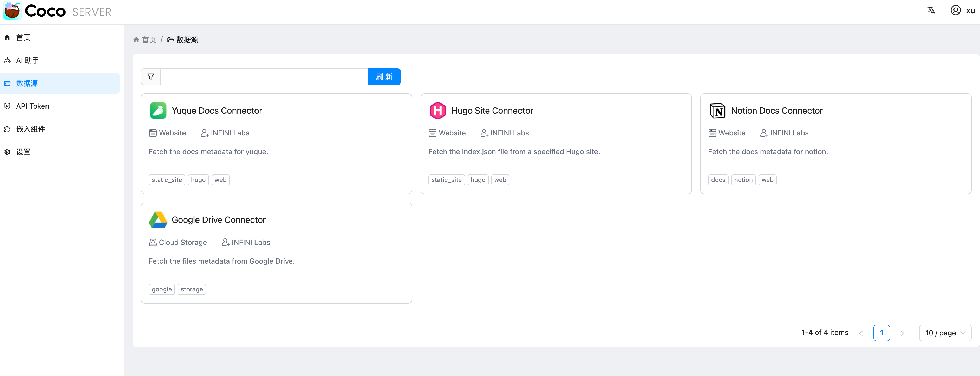980x376 pixels.
Task: Open AI 助手 in sidebar
Action: [x=27, y=61]
